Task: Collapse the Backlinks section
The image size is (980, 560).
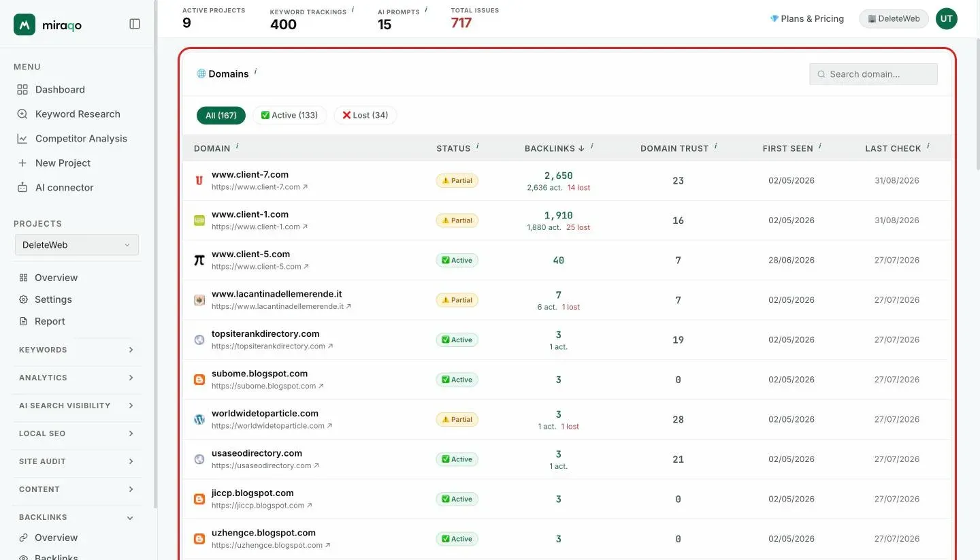Action: coord(76,517)
